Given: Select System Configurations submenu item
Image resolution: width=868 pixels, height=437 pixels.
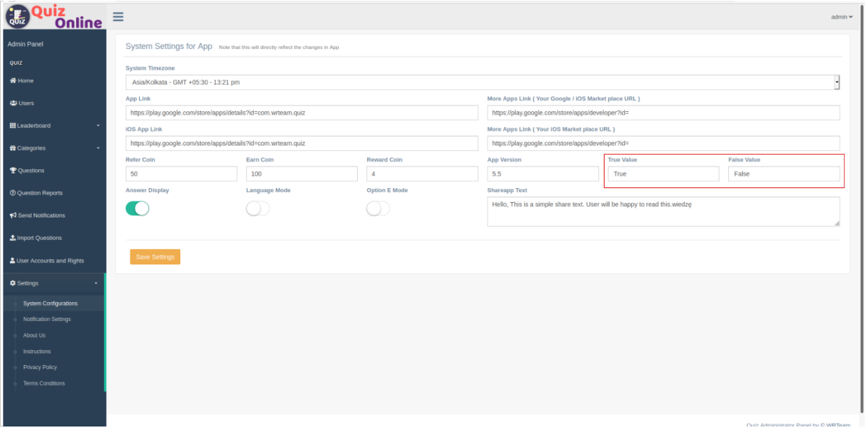Looking at the screenshot, I should coord(50,303).
